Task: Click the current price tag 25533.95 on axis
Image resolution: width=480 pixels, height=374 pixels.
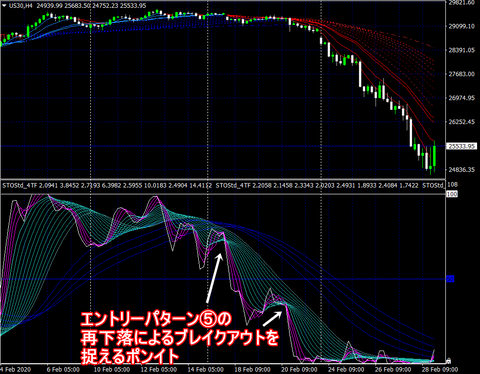Action: (462, 146)
